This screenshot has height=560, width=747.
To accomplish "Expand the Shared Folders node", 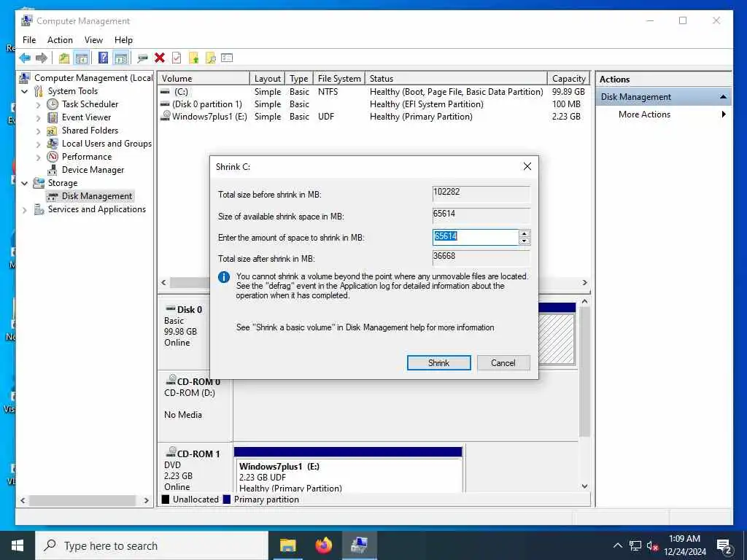I will [x=38, y=131].
